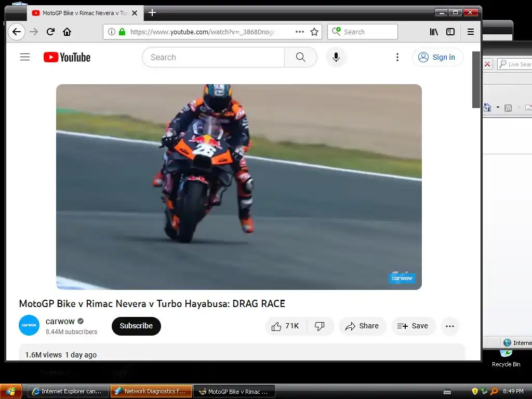Open YouTube settings three-dot menu
The width and height of the screenshot is (532, 399).
click(x=397, y=57)
